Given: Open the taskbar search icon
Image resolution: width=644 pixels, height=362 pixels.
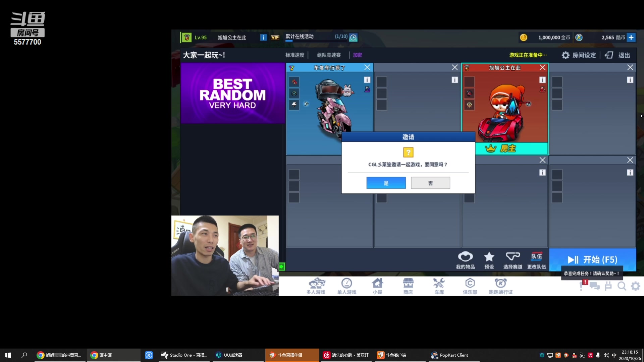Looking at the screenshot, I should pos(24,355).
